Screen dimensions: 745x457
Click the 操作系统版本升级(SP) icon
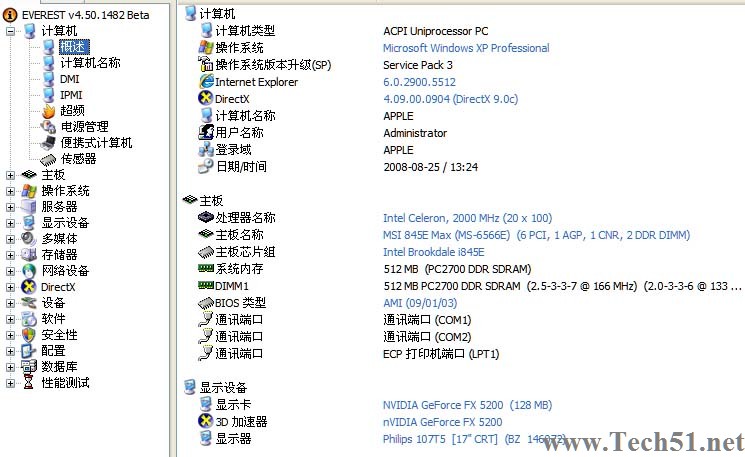206,64
